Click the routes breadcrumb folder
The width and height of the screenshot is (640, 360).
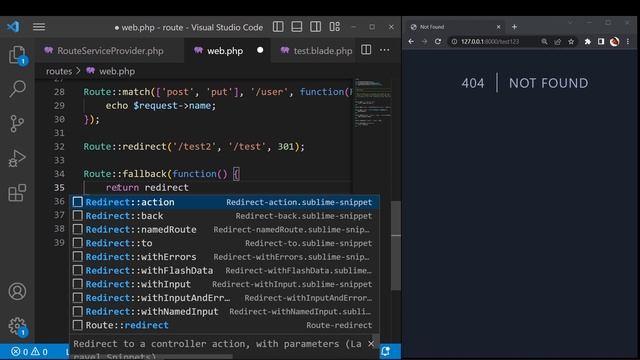pyautogui.click(x=59, y=71)
